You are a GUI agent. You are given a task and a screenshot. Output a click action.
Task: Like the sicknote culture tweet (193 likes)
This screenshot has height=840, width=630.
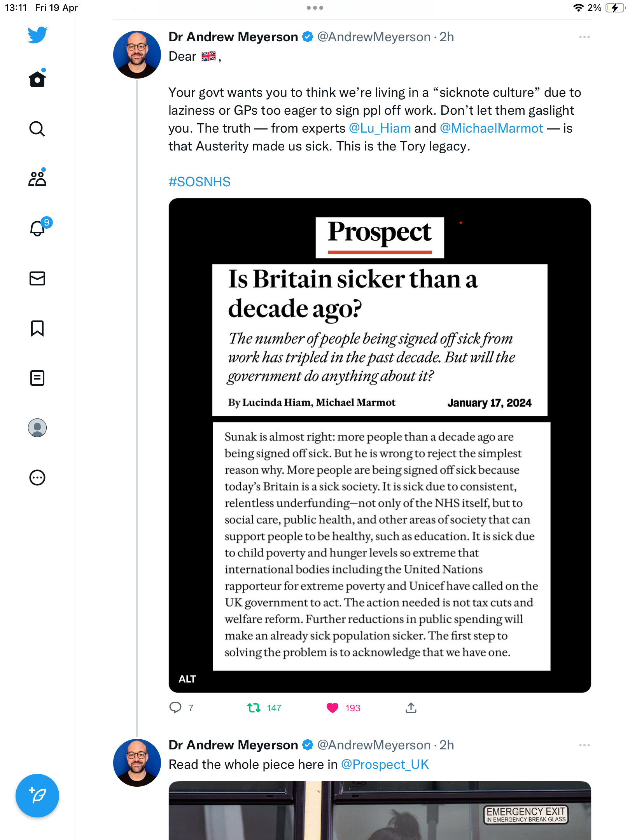point(333,708)
